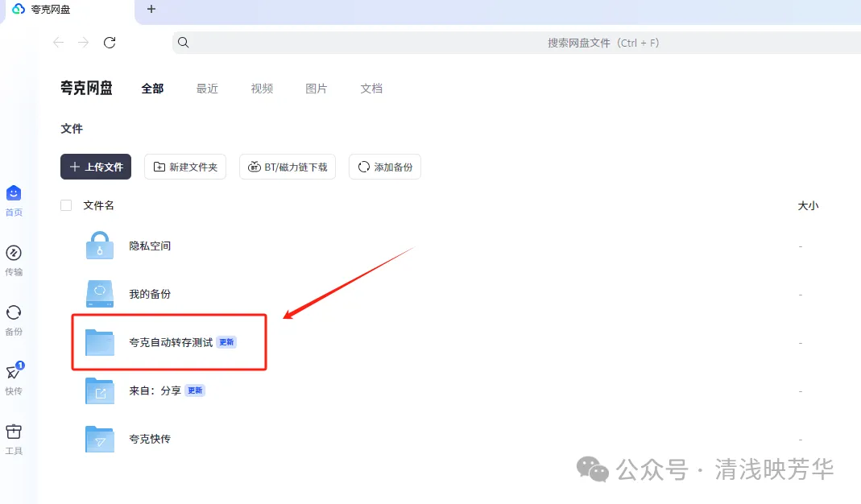The height and width of the screenshot is (504, 861).
Task: Open the 工具 tools sidebar icon
Action: (14, 432)
